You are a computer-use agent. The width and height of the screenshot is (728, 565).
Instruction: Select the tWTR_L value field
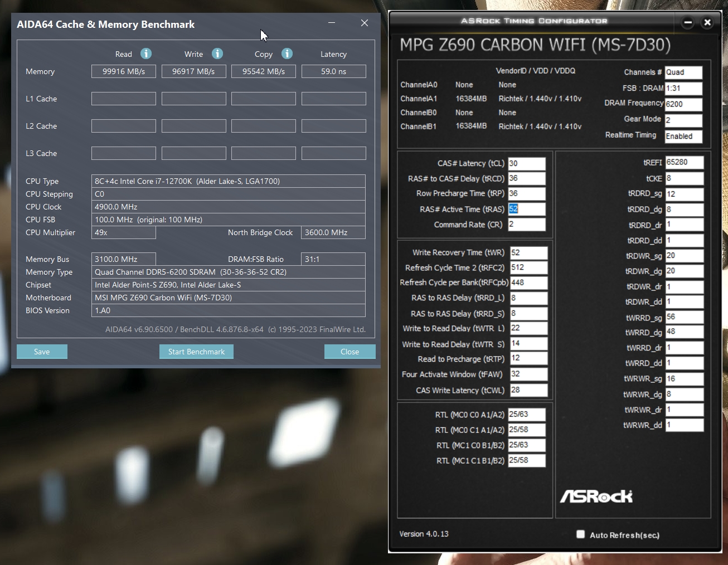pyautogui.click(x=528, y=328)
